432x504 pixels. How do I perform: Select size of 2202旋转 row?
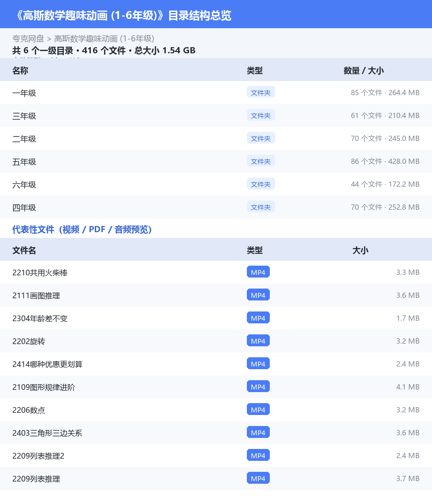point(408,341)
